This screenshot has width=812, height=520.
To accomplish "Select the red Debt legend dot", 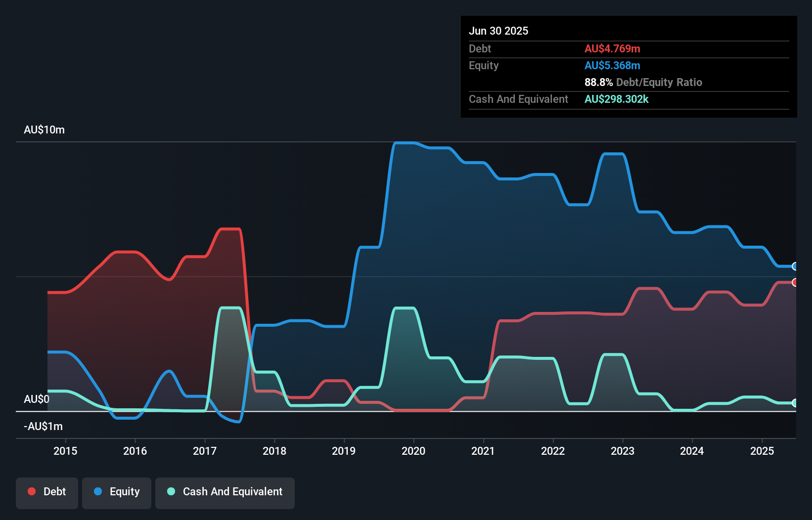I will point(31,491).
